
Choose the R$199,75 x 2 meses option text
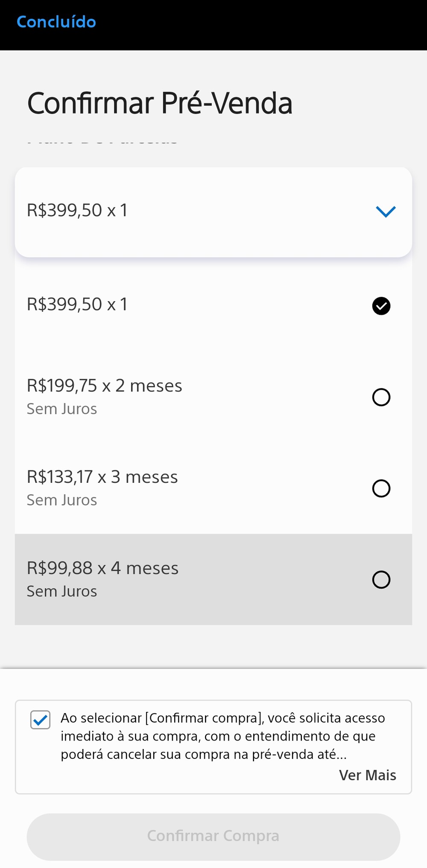[104, 386]
